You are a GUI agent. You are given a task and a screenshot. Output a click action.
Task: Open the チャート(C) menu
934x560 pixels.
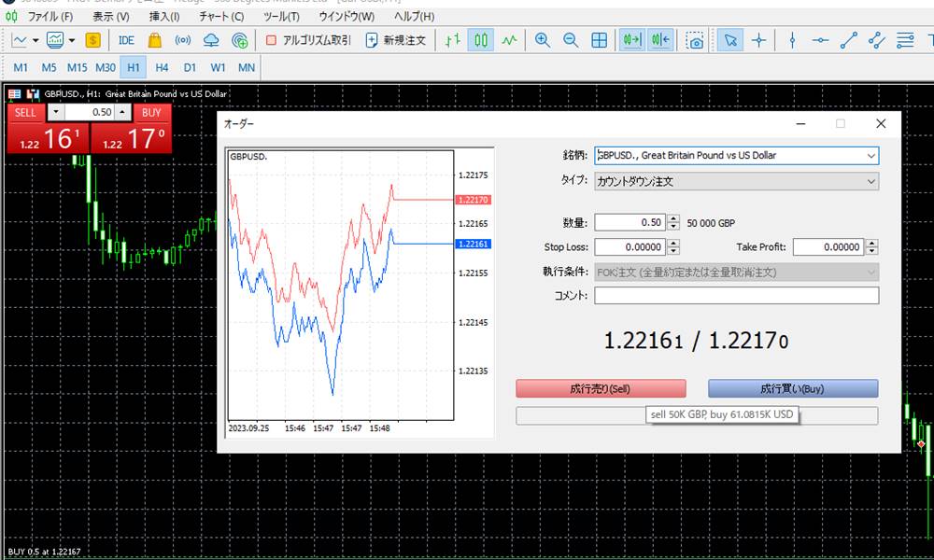click(221, 17)
